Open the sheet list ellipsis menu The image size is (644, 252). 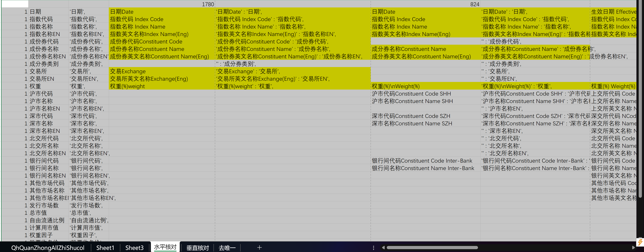pos(374,248)
